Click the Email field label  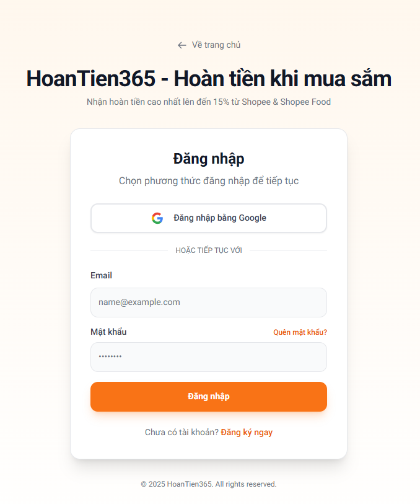tap(101, 275)
